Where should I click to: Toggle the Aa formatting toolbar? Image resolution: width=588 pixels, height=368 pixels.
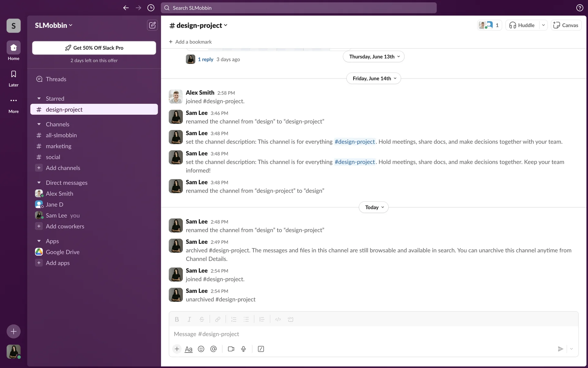point(189,349)
